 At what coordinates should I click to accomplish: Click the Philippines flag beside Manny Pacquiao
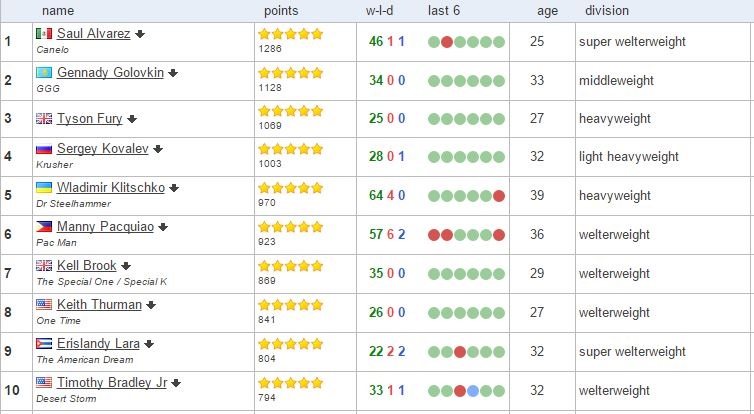[44, 226]
